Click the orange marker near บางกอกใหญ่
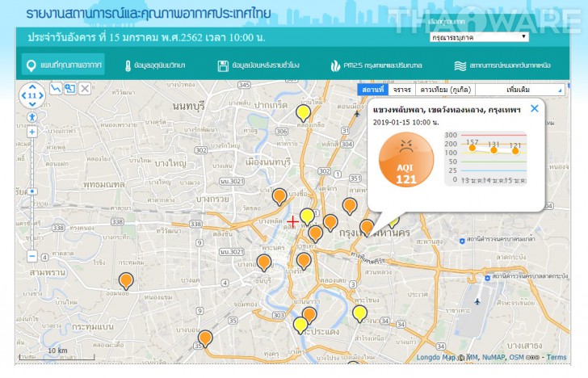The height and width of the screenshot is (378, 588). [264, 262]
